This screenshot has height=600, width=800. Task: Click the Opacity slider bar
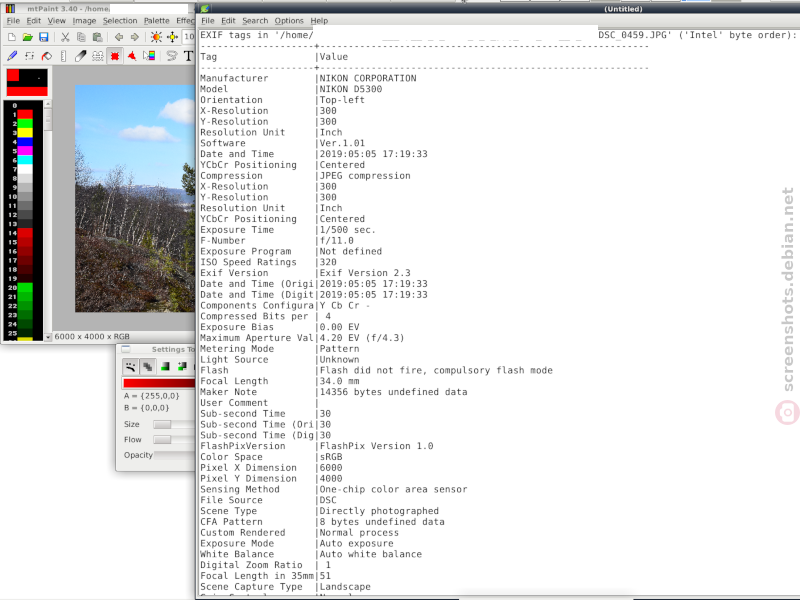pyautogui.click(x=174, y=455)
